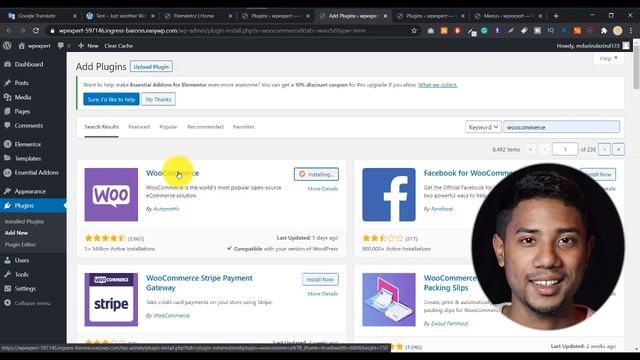
Task: Open a new browser tab
Action: (x=556, y=16)
